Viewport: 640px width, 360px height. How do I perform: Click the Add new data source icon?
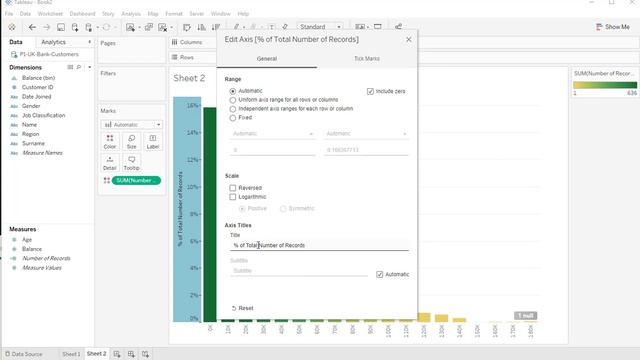tap(75, 27)
